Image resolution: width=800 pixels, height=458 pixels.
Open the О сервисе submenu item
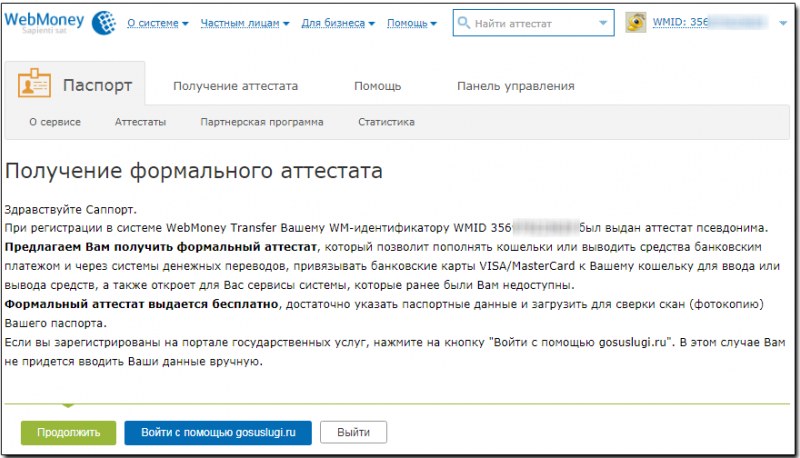point(55,122)
